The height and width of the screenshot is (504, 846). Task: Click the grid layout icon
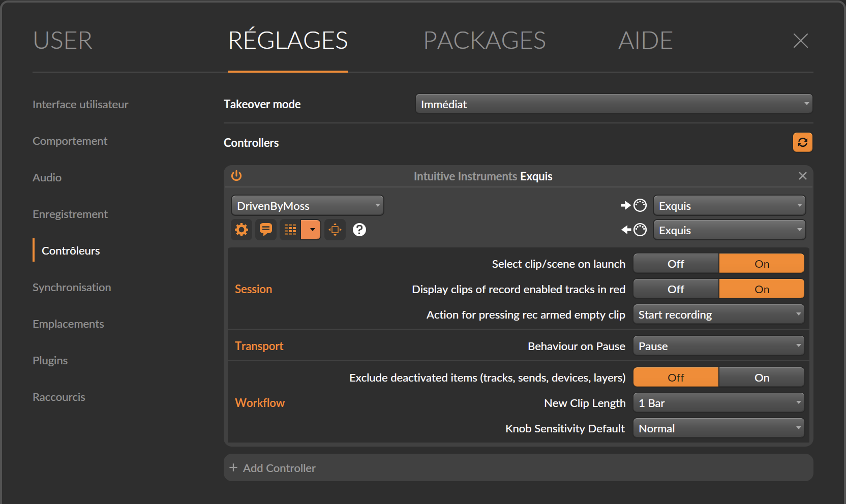coord(290,230)
